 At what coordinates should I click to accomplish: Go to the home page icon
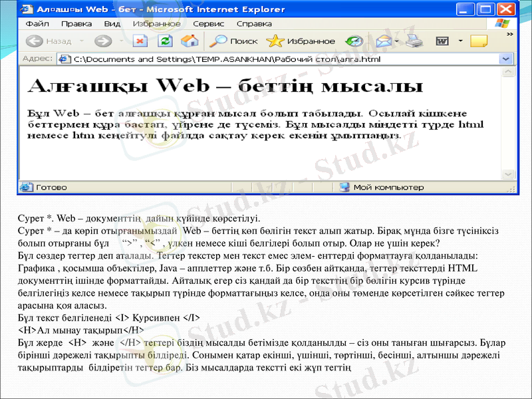tap(190, 41)
